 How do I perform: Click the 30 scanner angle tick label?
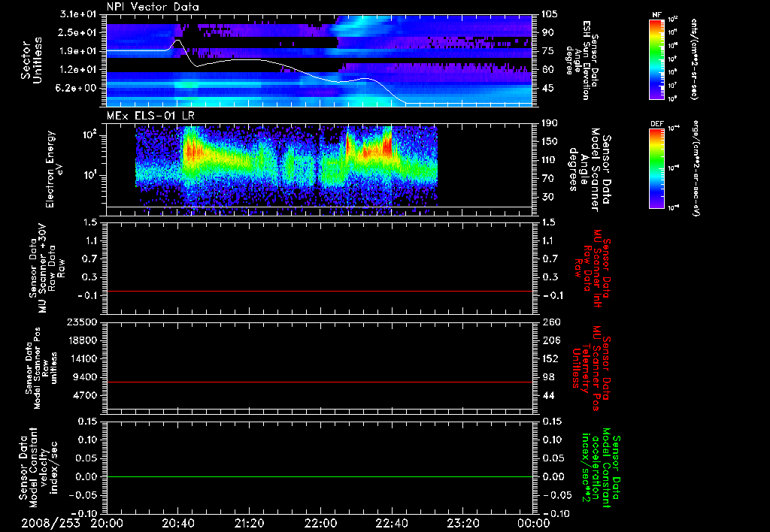pos(547,197)
